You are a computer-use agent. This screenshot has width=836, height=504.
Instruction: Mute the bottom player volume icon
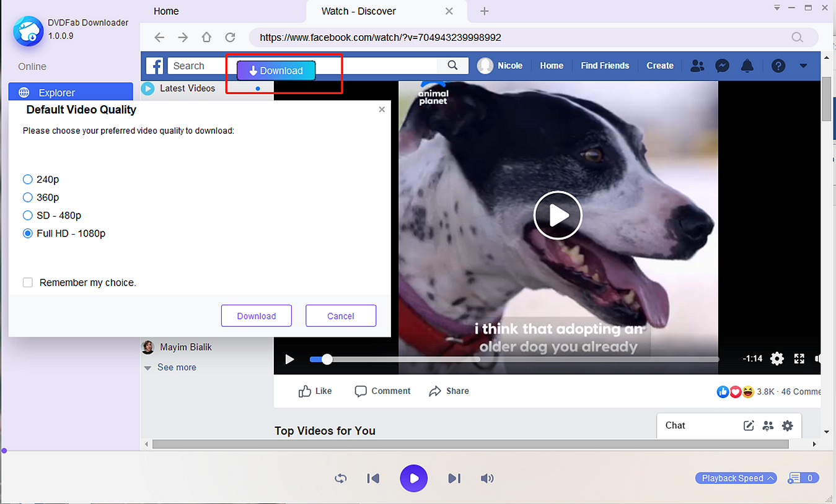[487, 478]
